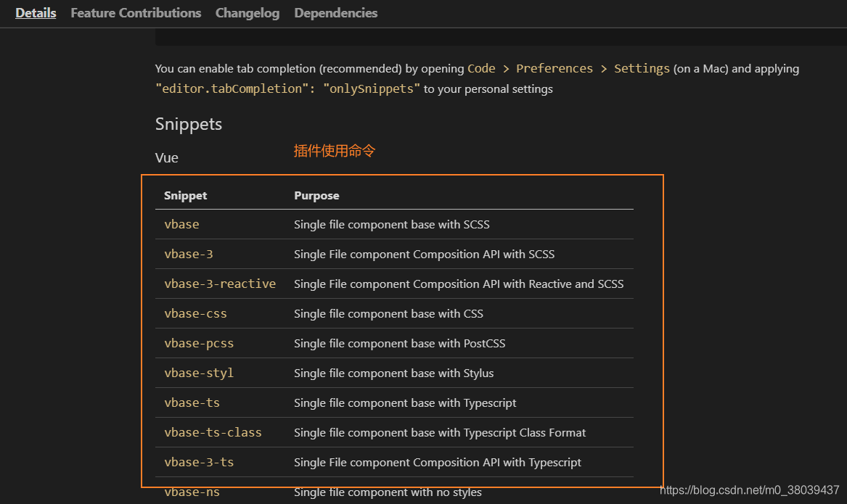Click the vbase-ns snippet name
This screenshot has width=847, height=504.
tap(192, 492)
